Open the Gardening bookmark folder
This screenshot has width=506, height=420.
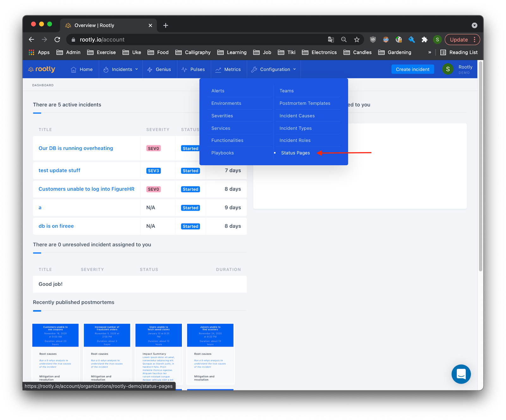point(395,52)
